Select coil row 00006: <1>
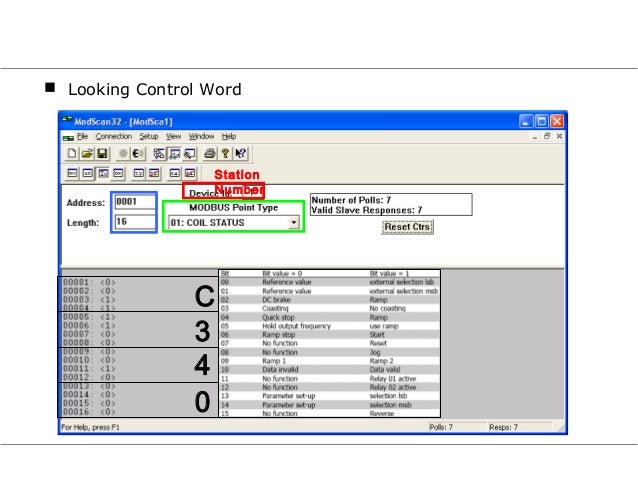 [90, 326]
